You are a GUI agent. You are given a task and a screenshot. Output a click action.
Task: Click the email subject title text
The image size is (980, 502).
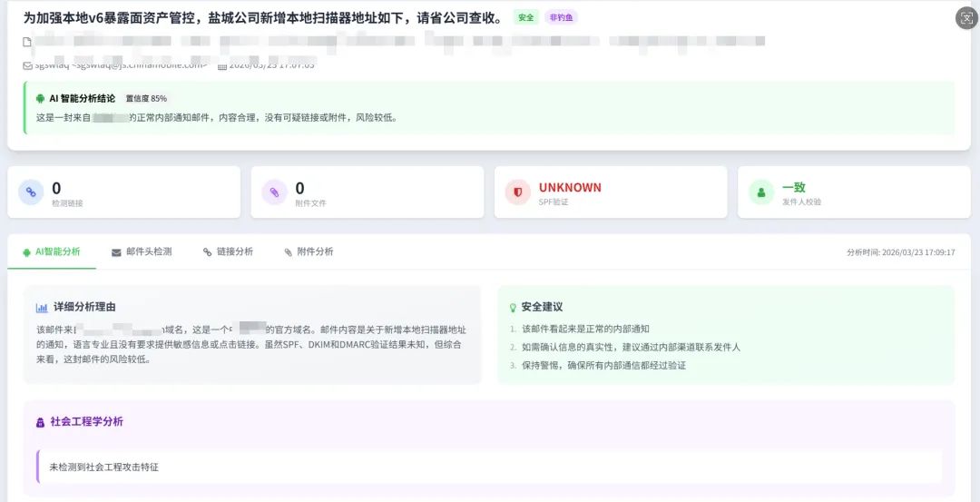tap(263, 17)
